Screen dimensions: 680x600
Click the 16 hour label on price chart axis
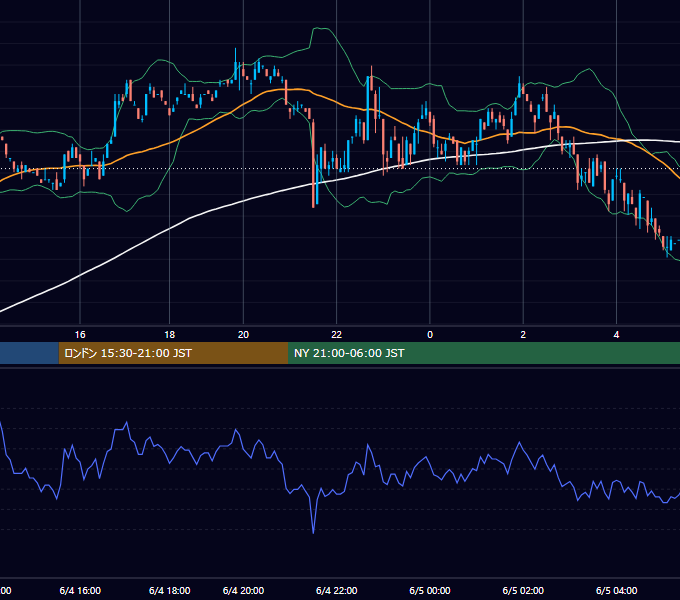pyautogui.click(x=80, y=335)
